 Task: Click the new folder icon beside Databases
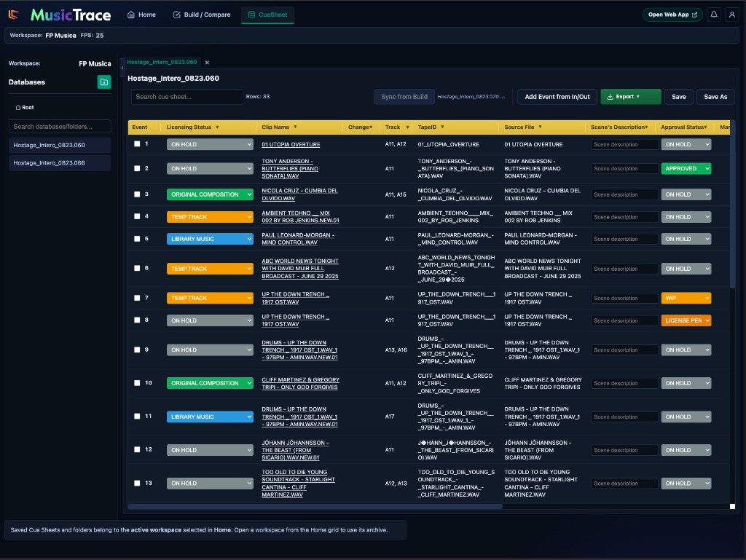tap(104, 82)
